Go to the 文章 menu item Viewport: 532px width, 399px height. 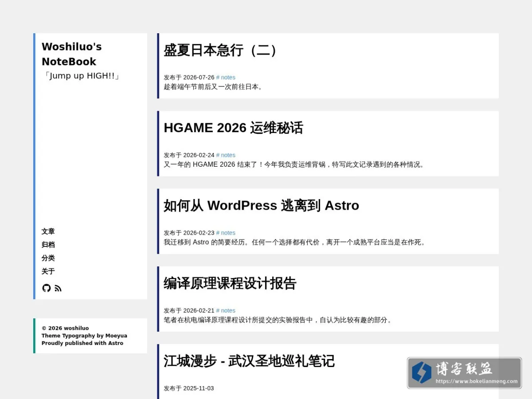(48, 231)
